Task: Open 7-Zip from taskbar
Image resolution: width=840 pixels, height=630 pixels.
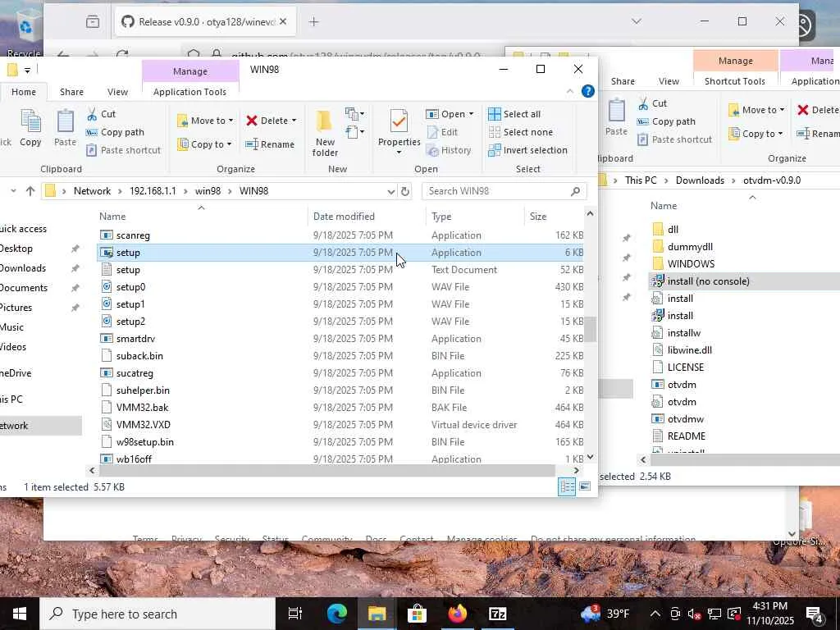Action: tap(497, 614)
